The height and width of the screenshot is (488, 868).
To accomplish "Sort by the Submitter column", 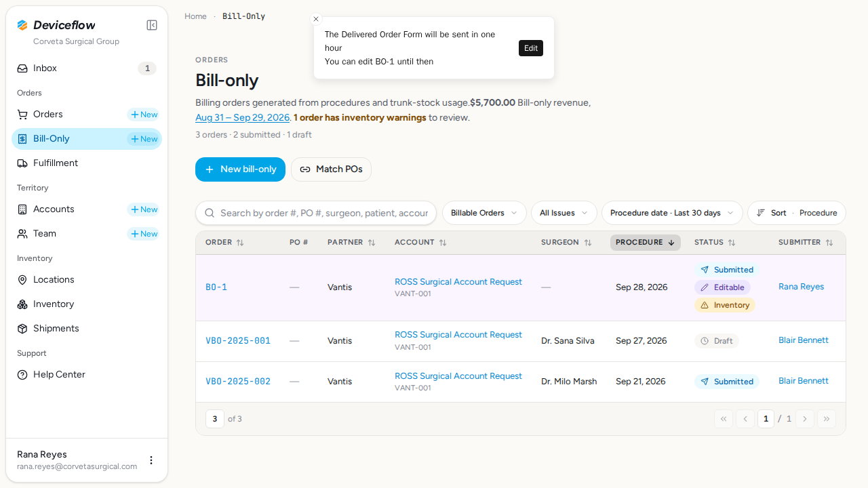I will [806, 243].
